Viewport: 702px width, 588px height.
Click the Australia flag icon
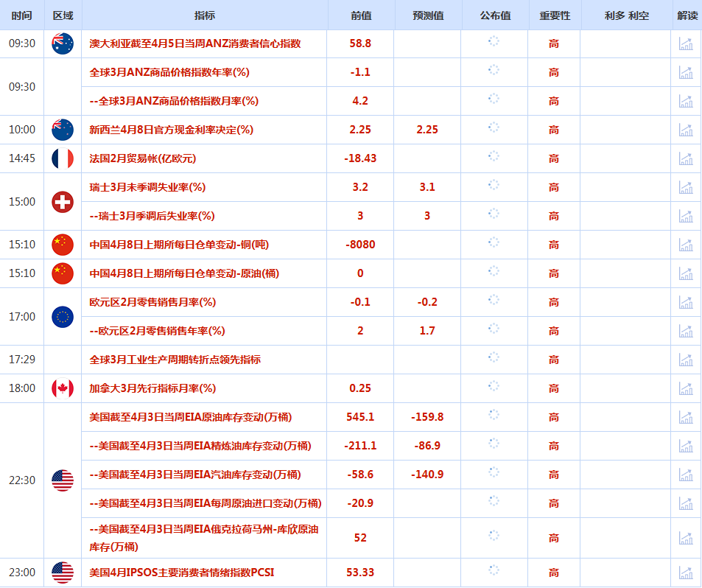tap(63, 43)
